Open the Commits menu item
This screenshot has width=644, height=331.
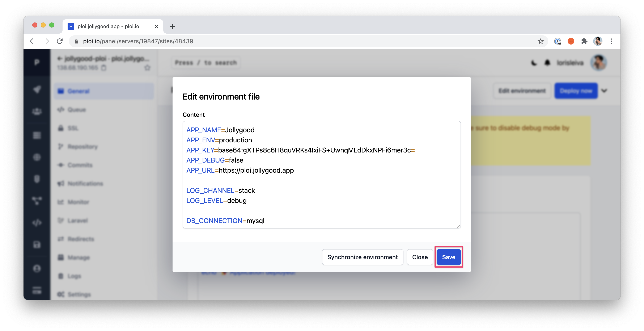(104, 165)
